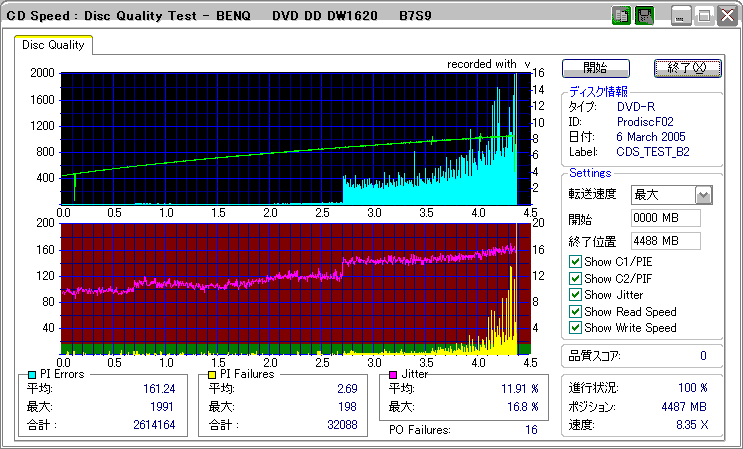743x449 pixels.
Task: Click the yellow PI Failures color swatch
Action: coord(213,375)
